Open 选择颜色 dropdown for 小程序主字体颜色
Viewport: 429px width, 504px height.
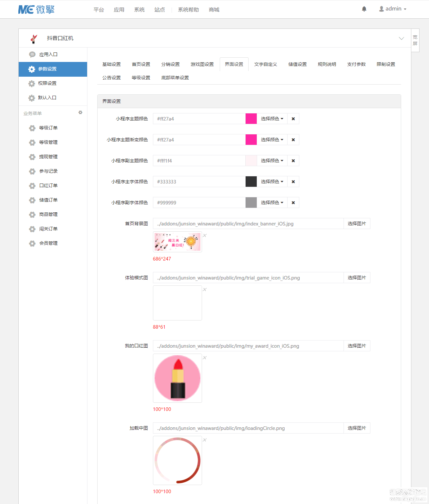coord(272,182)
